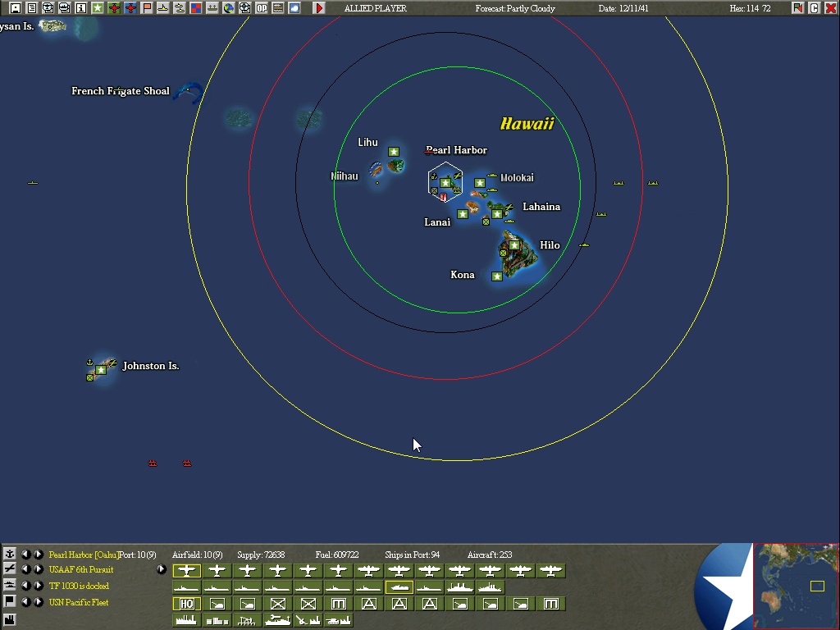
Task: Click the world minimap in bottom-right corner
Action: pyautogui.click(x=796, y=586)
